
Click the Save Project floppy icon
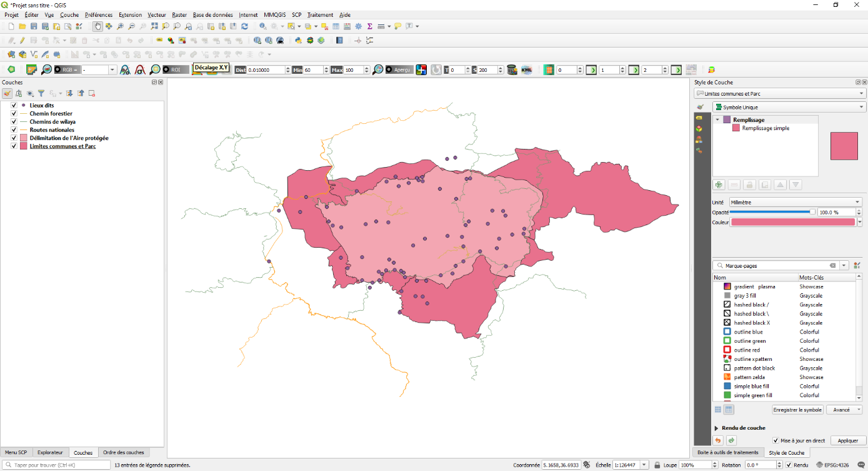pyautogui.click(x=33, y=26)
